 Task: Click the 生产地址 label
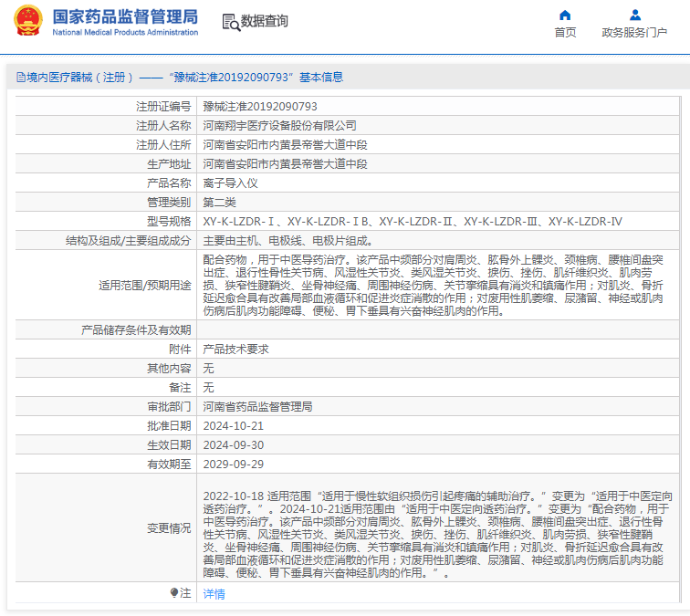pos(169,164)
